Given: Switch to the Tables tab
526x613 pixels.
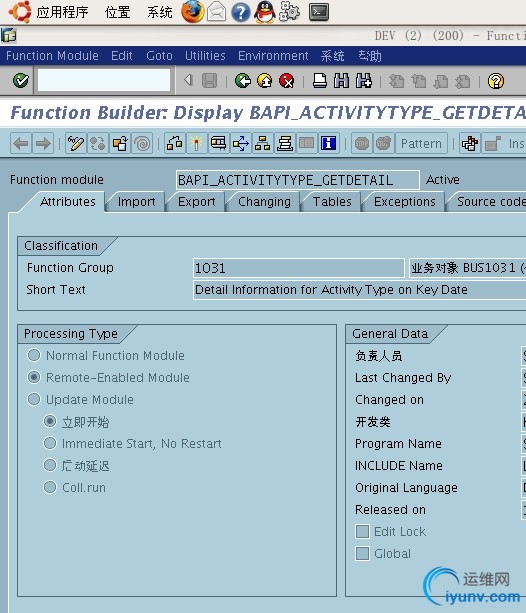Looking at the screenshot, I should coord(332,201).
